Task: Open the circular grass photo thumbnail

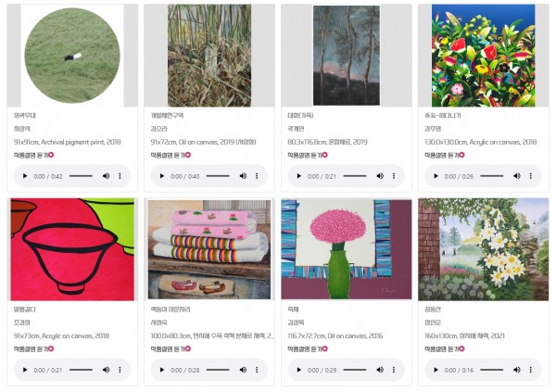Action: pos(72,56)
